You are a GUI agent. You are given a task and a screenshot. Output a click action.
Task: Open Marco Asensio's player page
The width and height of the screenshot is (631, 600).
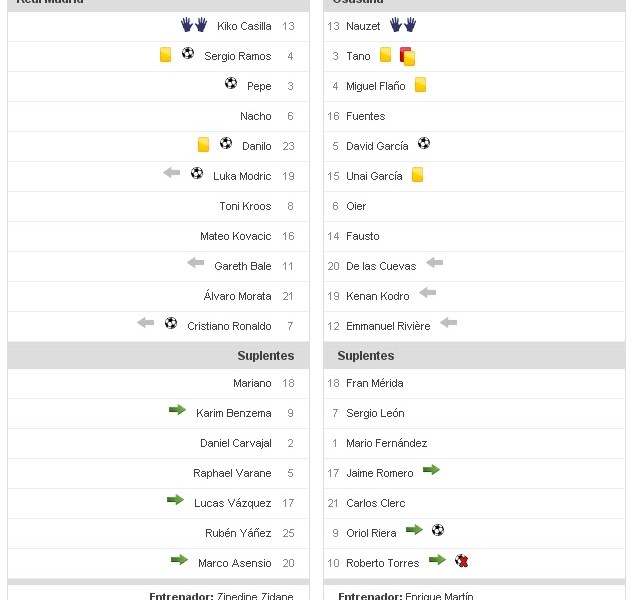click(234, 563)
